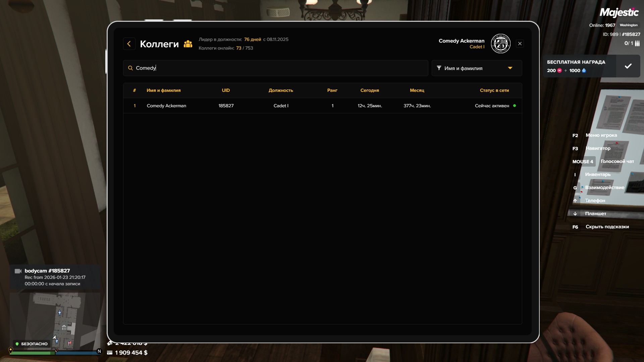The width and height of the screenshot is (644, 362).
Task: Click the green online status dot
Action: click(515, 106)
